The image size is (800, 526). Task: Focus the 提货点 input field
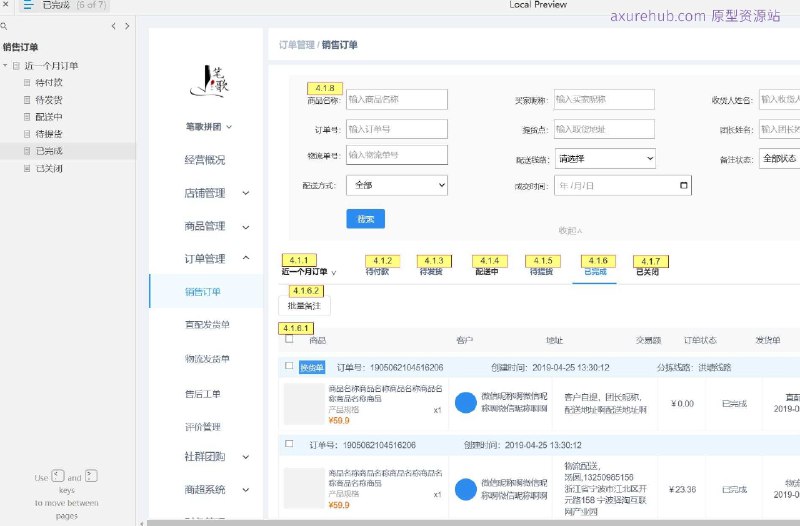[604, 129]
